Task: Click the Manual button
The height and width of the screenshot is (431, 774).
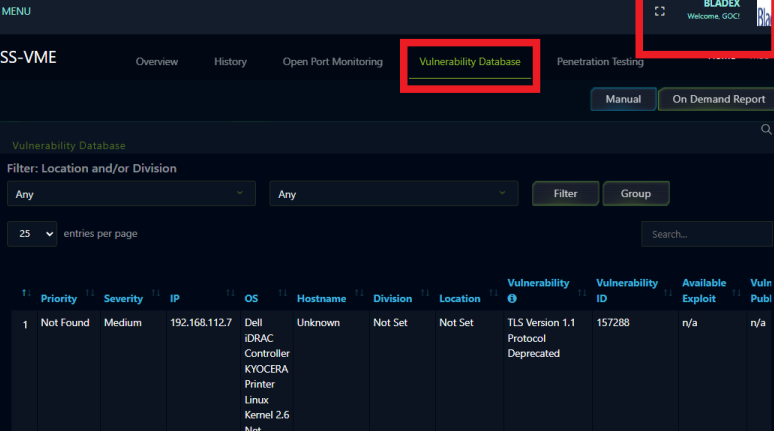Action: coord(623,99)
